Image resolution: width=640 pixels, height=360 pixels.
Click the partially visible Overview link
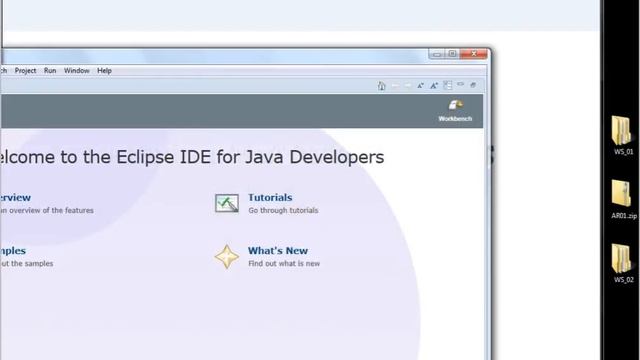pos(15,198)
